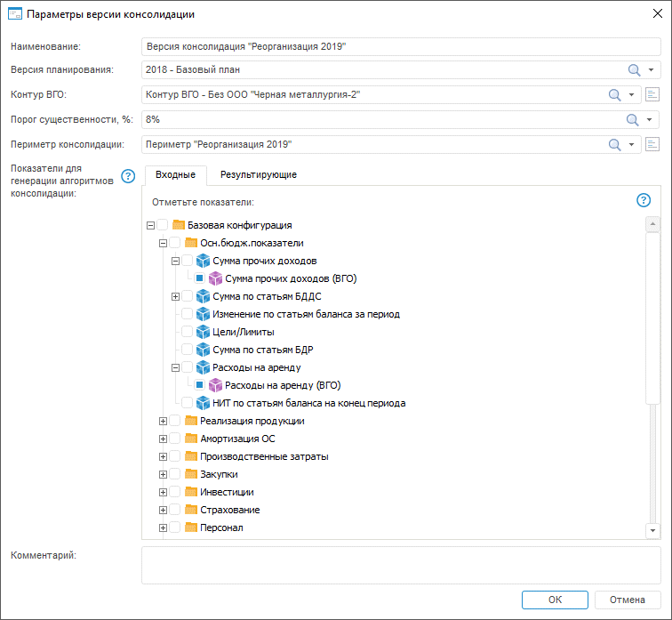Switch to the Результирующие tab
Image resolution: width=672 pixels, height=620 pixels.
pos(259,175)
